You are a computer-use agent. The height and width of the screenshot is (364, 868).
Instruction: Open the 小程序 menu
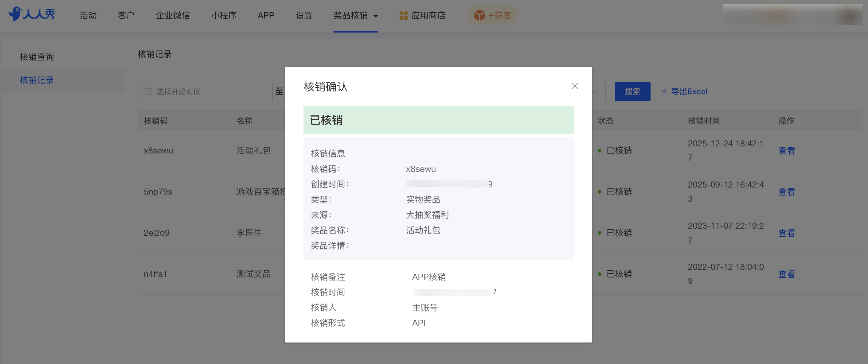click(224, 15)
